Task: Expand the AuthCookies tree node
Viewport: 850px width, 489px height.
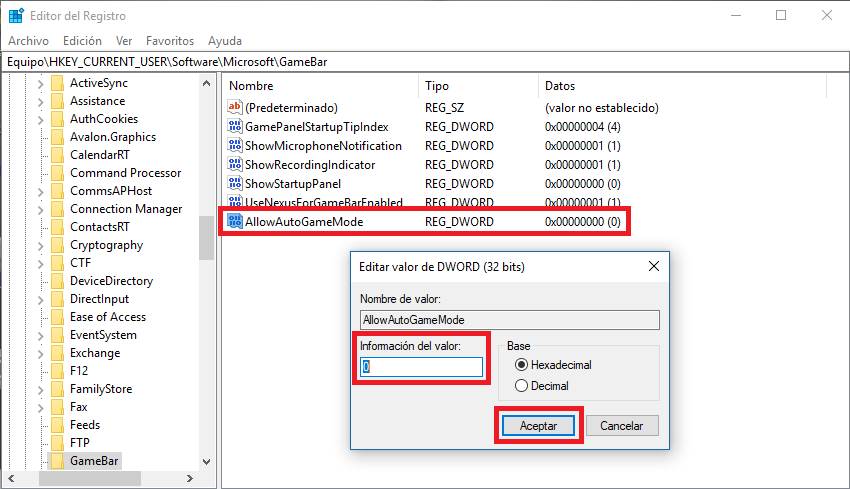Action: [40, 120]
